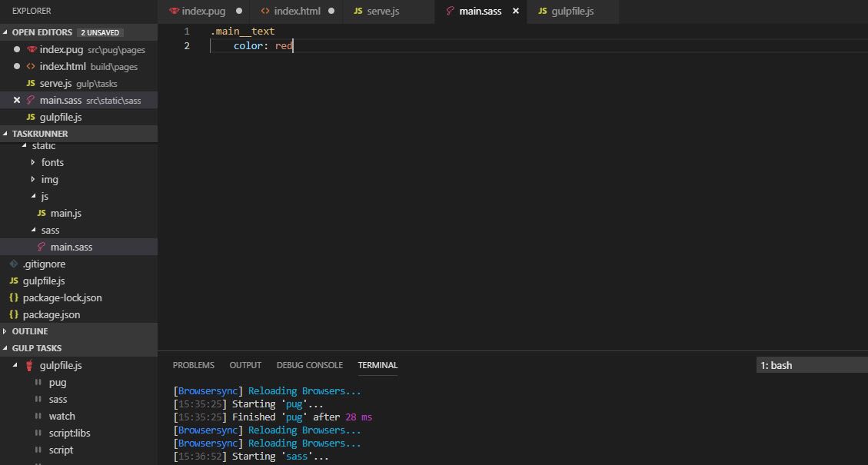The image size is (868, 465).
Task: Expand the img folder
Action: (32, 179)
